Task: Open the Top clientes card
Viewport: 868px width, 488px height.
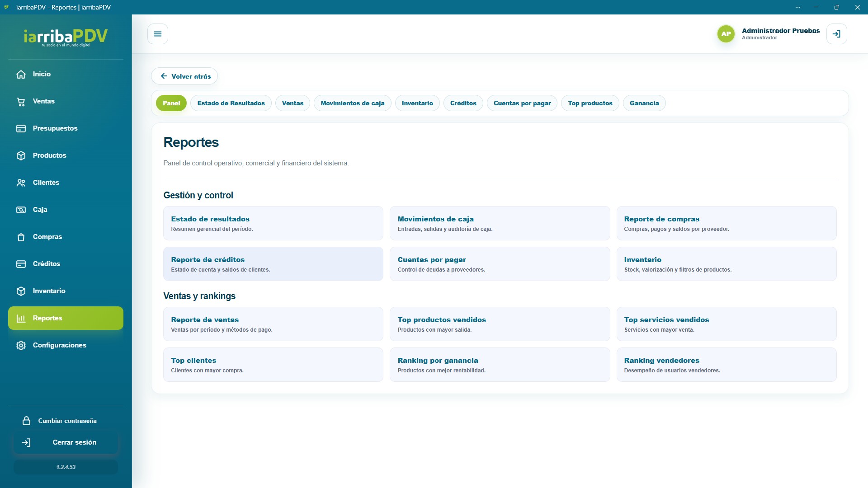Action: coord(273,365)
